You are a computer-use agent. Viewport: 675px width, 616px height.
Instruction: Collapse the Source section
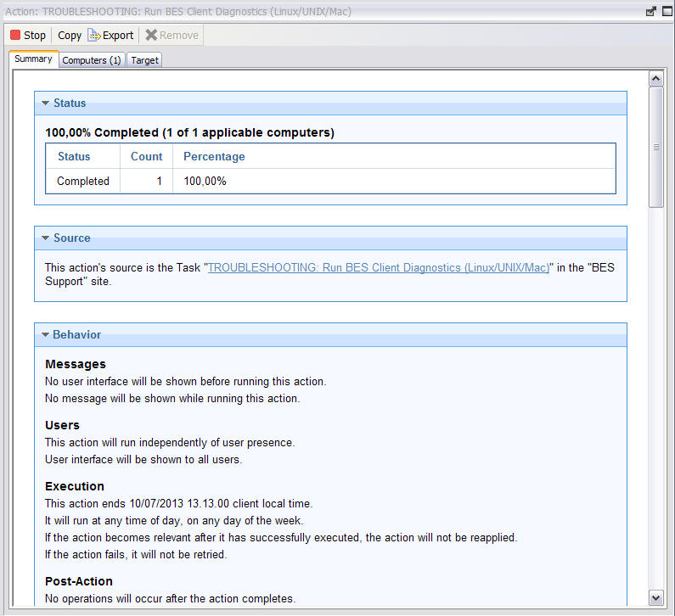46,238
